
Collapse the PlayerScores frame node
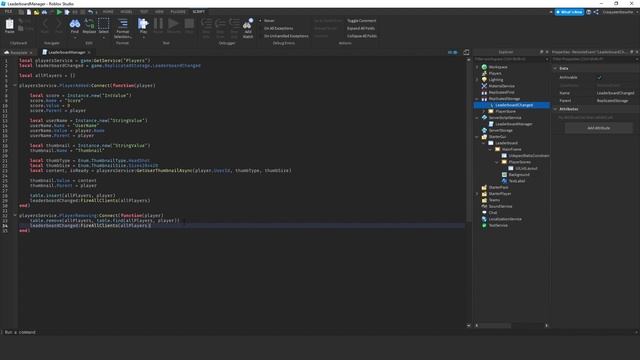click(x=497, y=162)
